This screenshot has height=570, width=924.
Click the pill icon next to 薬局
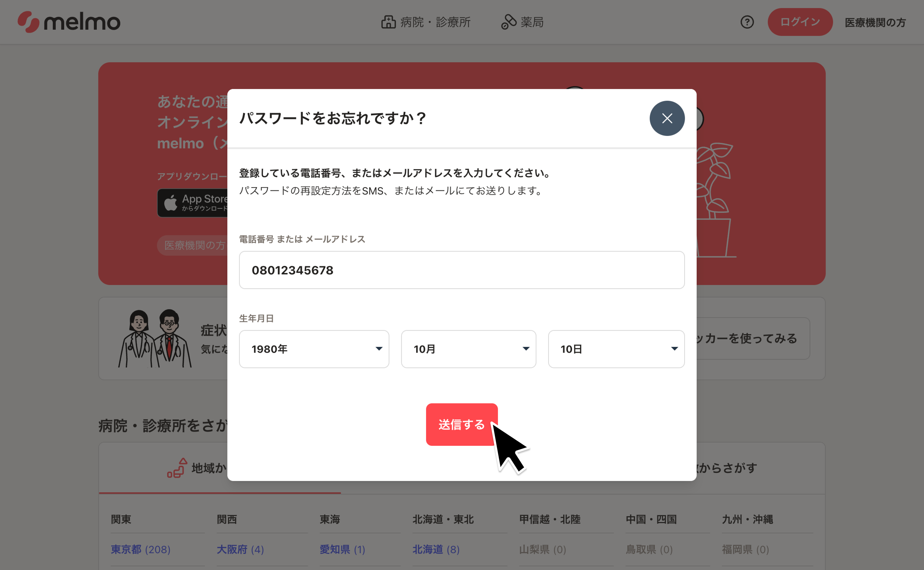coord(509,21)
